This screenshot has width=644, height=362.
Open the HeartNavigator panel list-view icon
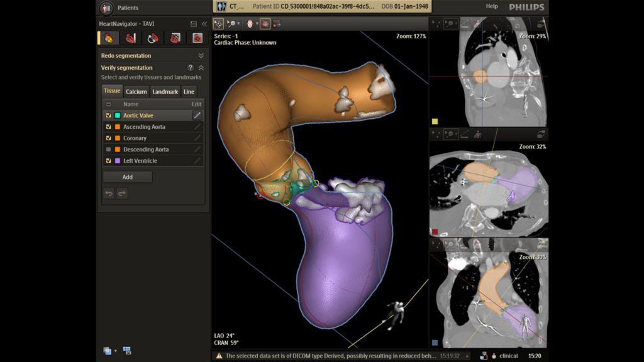pos(194,25)
